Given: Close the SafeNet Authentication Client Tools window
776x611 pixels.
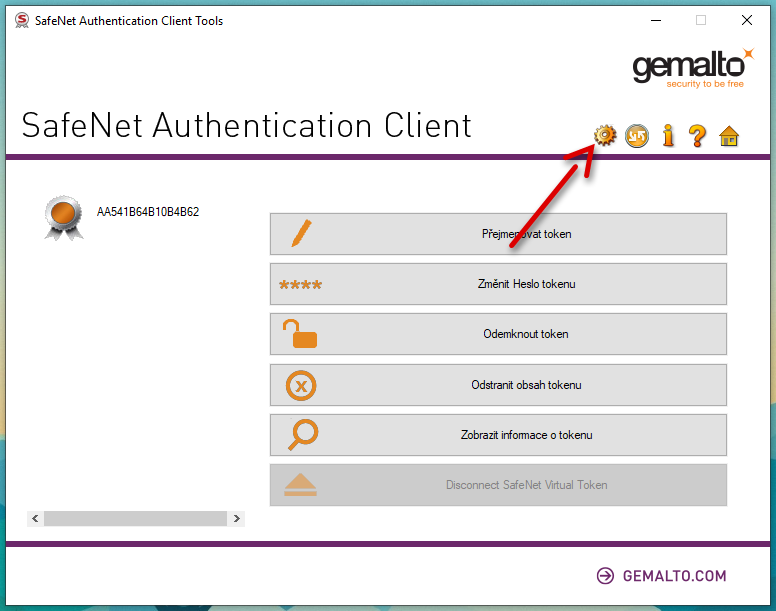Looking at the screenshot, I should click(x=747, y=20).
